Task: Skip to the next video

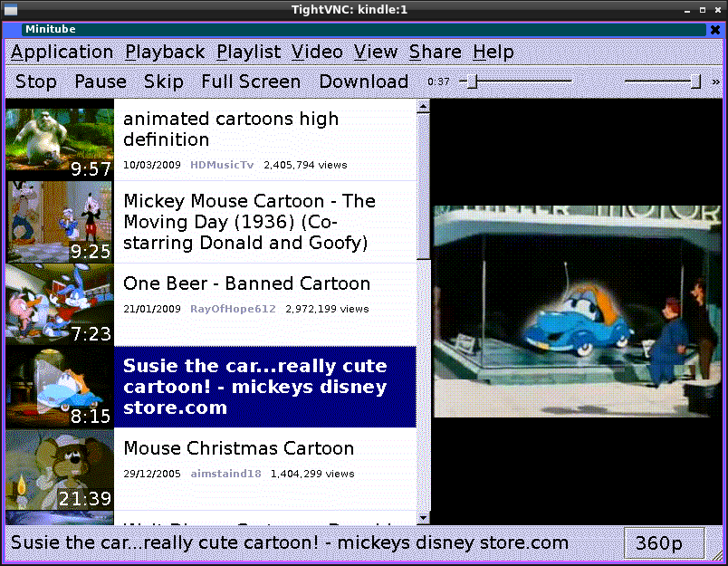Action: (x=164, y=82)
